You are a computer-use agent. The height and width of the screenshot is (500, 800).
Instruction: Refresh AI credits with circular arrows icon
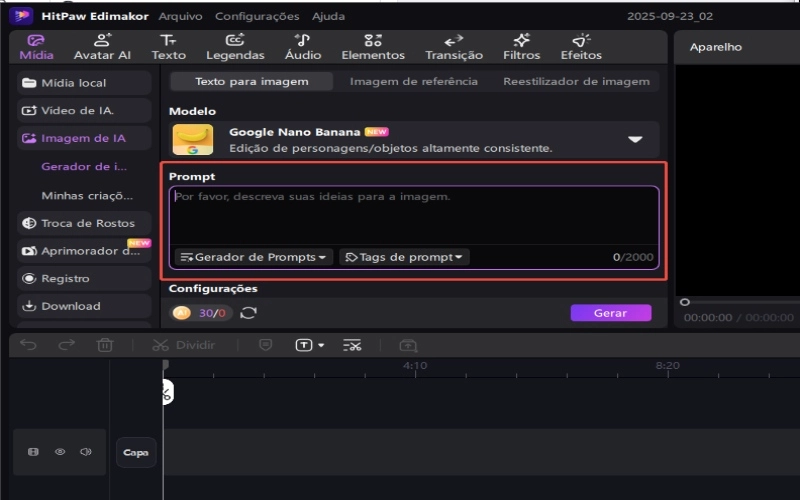pyautogui.click(x=248, y=313)
